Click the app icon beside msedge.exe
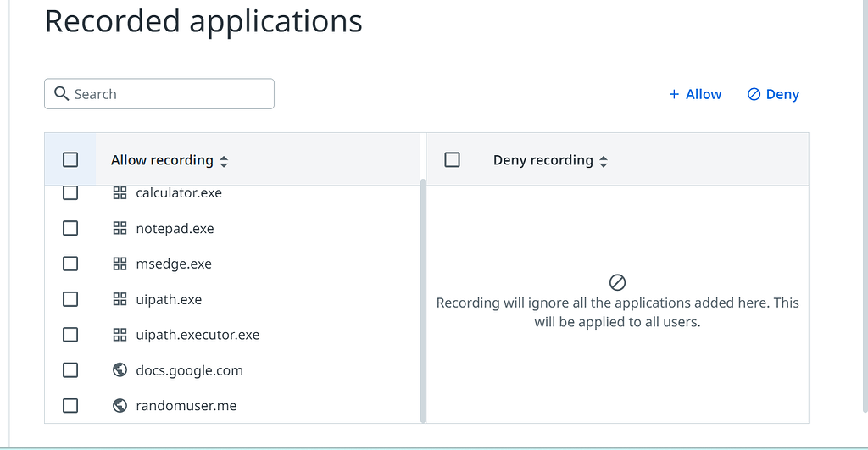 tap(120, 264)
